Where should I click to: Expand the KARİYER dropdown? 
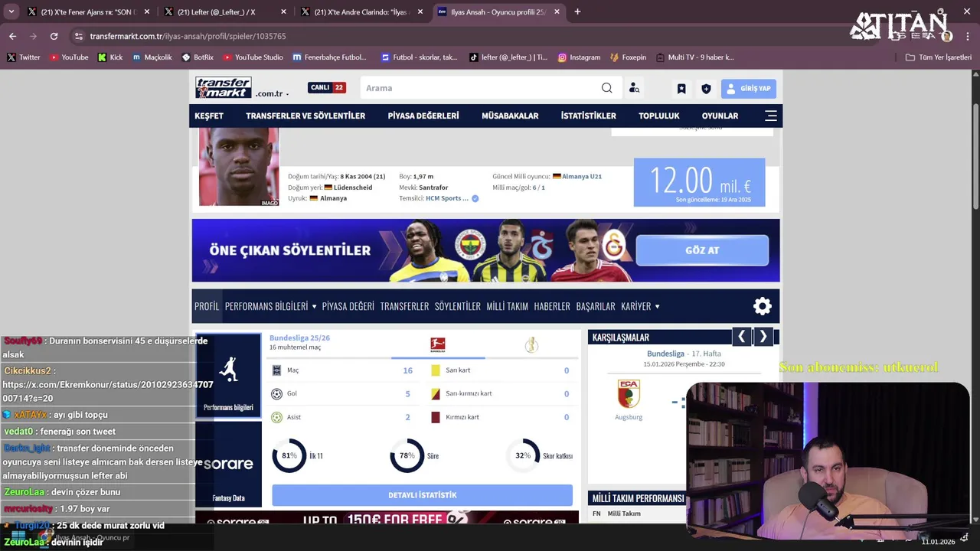click(x=640, y=306)
